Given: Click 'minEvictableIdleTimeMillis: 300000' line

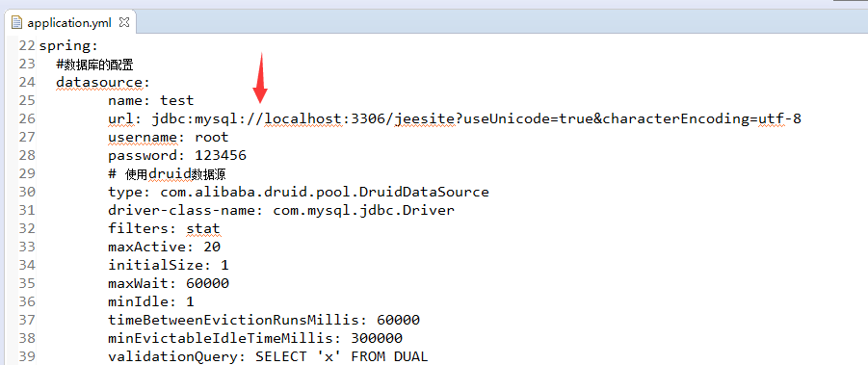Looking at the screenshot, I should (x=255, y=338).
